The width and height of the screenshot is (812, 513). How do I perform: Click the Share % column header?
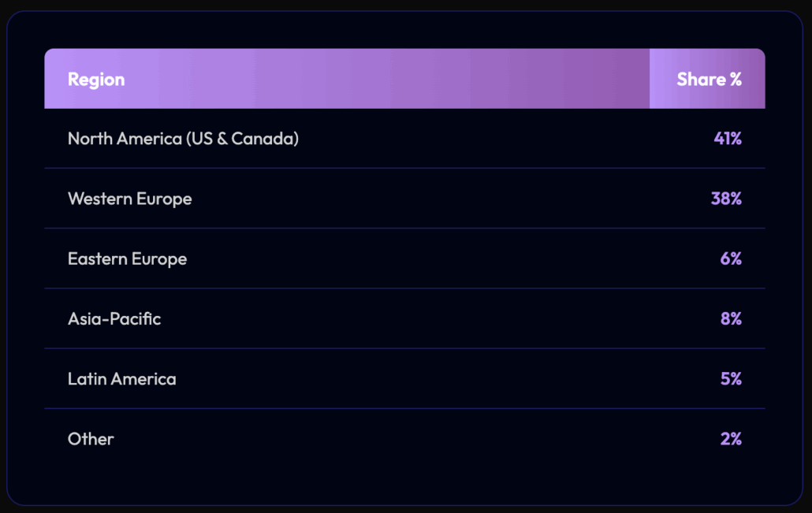709,80
